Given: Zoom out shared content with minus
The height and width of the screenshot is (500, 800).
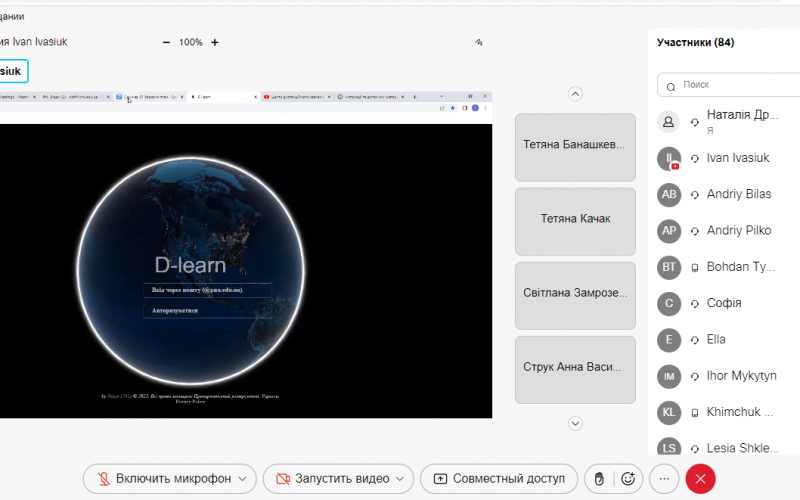Looking at the screenshot, I should (166, 43).
